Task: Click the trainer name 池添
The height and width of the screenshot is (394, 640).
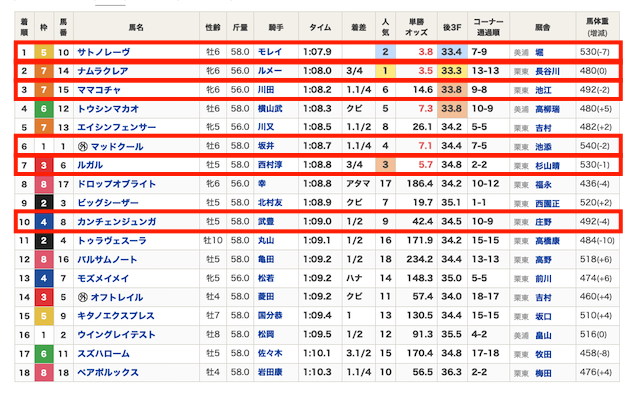Action: coord(543,147)
